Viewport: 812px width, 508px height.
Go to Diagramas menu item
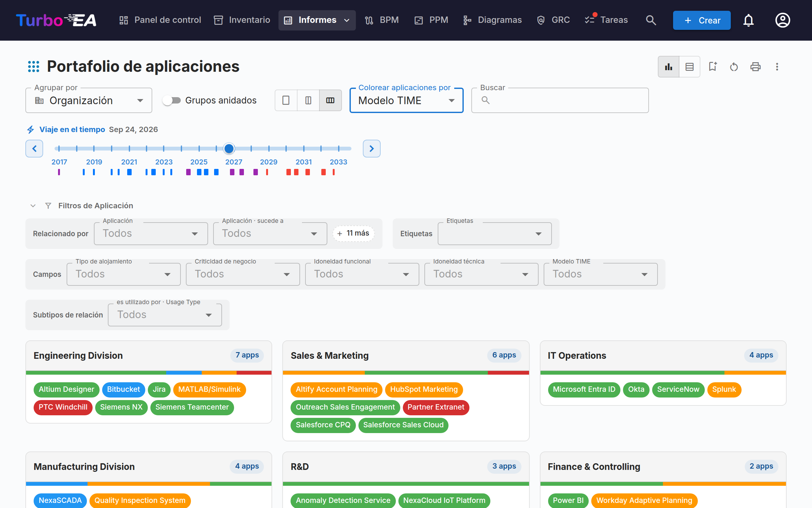click(x=492, y=20)
